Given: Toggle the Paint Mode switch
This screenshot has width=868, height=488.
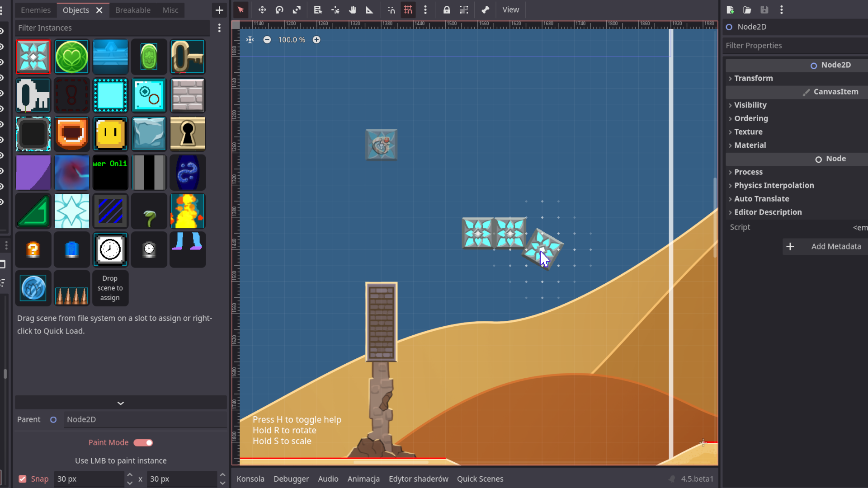Looking at the screenshot, I should point(143,443).
